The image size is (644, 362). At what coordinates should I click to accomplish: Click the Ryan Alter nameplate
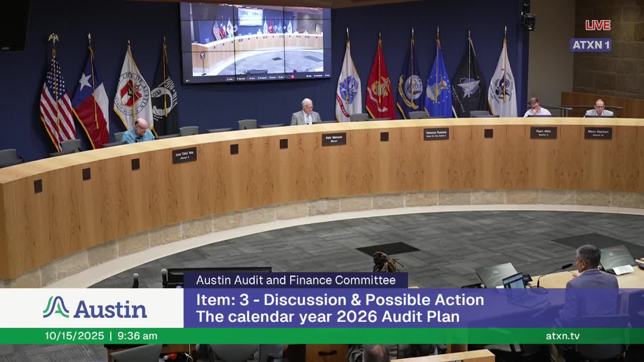(x=543, y=133)
